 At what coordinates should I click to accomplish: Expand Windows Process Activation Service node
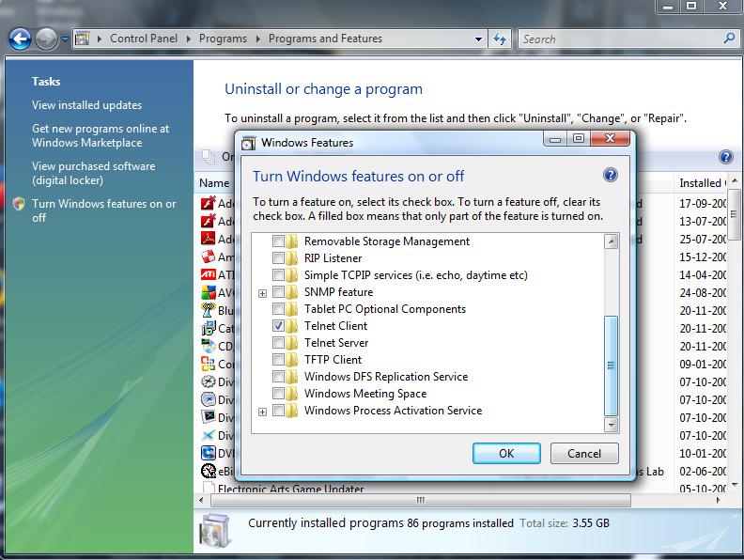(x=262, y=412)
